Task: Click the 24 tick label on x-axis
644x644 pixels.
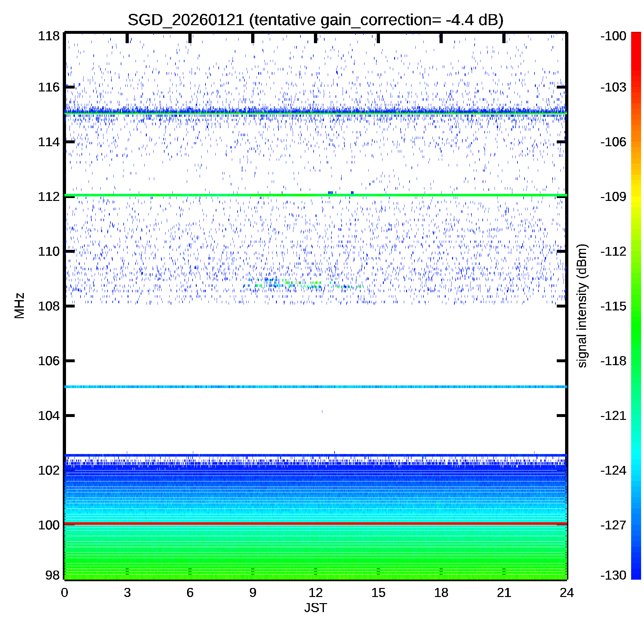Action: 567,593
